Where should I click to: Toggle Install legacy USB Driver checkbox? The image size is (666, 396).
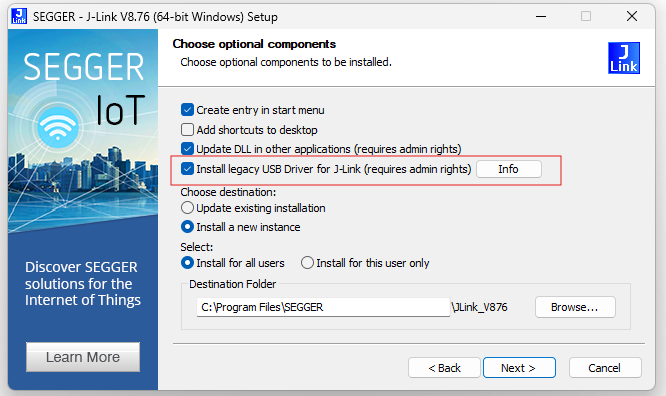click(x=187, y=169)
